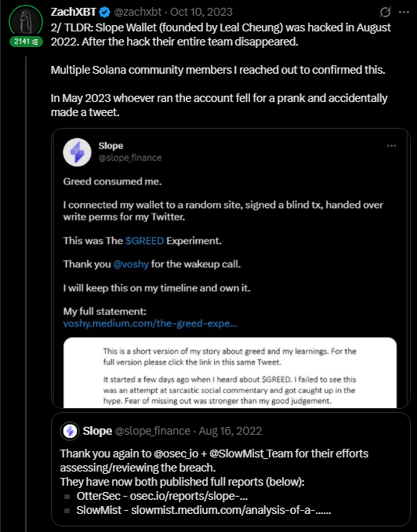Click the Aug 16, 2022 timestamp
417x532 pixels.
pyautogui.click(x=230, y=432)
